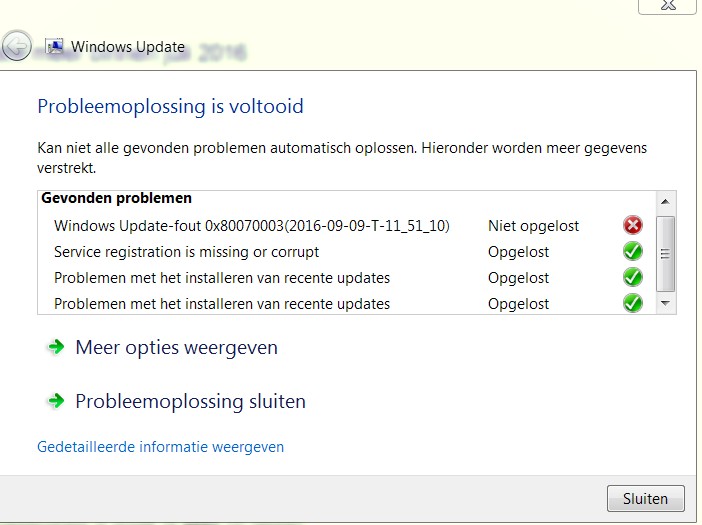The width and height of the screenshot is (702, 525).
Task: Click the scrollbar thumb in problems list
Action: [665, 254]
